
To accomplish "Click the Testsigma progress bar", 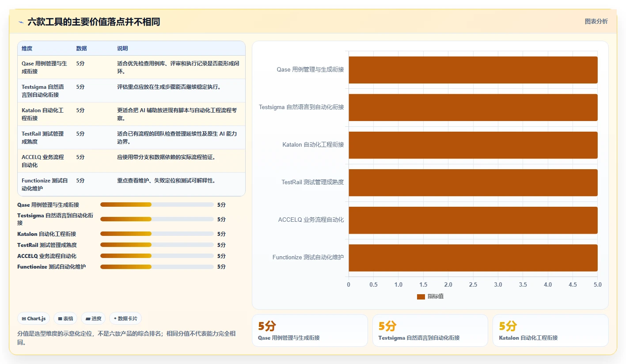I will pos(157,219).
